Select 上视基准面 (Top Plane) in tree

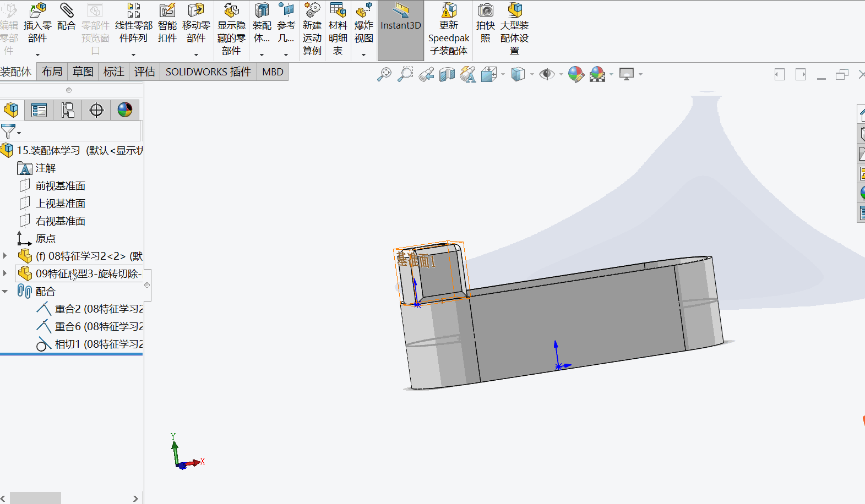click(61, 204)
